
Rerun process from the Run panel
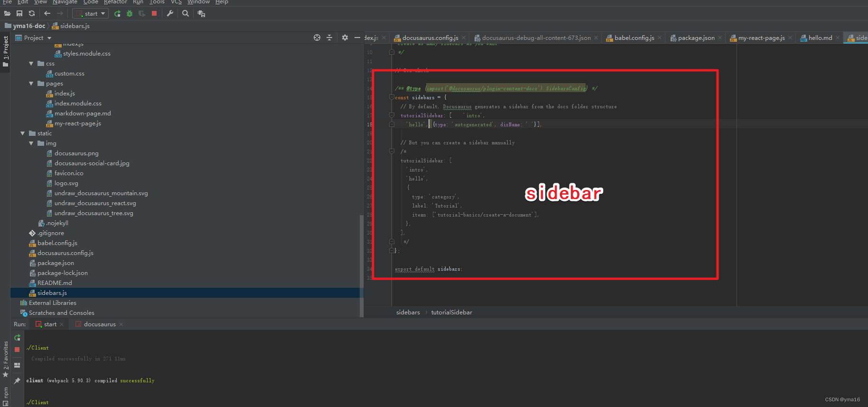[17, 338]
